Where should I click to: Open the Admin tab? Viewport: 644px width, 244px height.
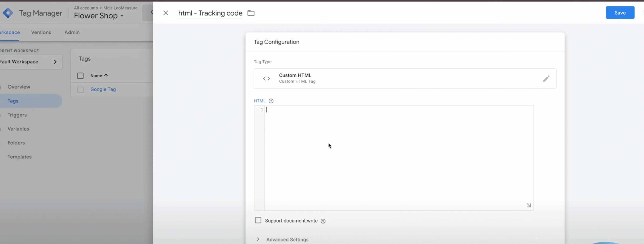(x=72, y=32)
